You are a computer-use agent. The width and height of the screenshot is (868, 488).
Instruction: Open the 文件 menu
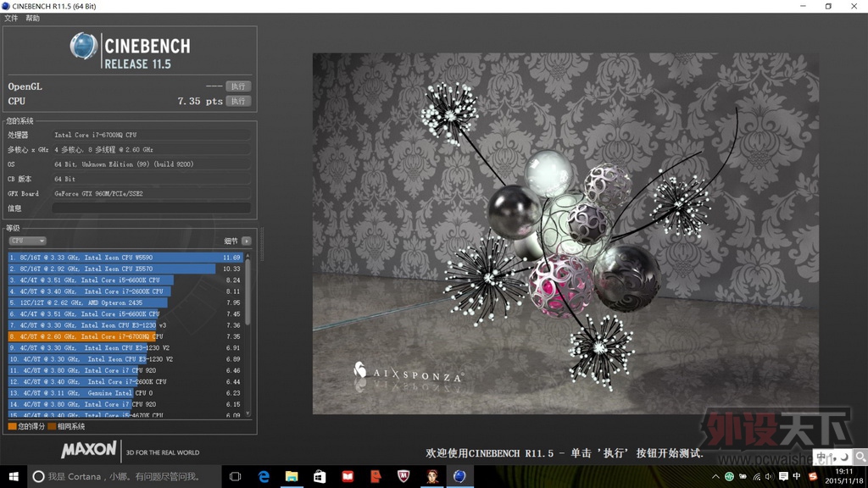pyautogui.click(x=11, y=19)
